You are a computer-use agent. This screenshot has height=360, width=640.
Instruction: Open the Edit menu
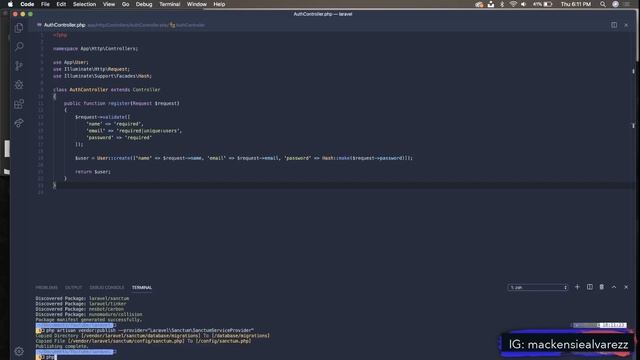[61, 4]
